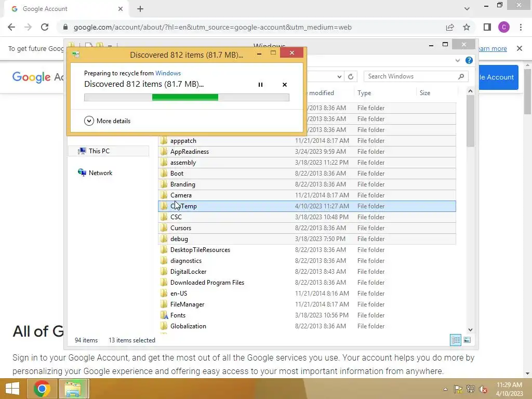Select the Branding folder
532x399 pixels.
tap(307, 184)
